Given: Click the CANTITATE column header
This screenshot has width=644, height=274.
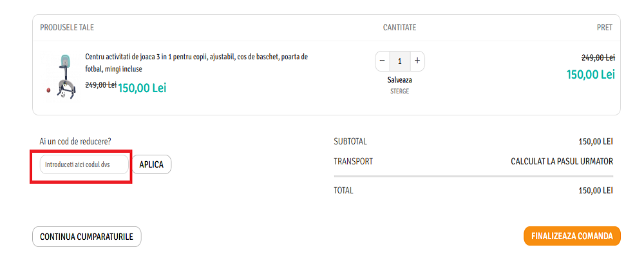Looking at the screenshot, I should (399, 28).
